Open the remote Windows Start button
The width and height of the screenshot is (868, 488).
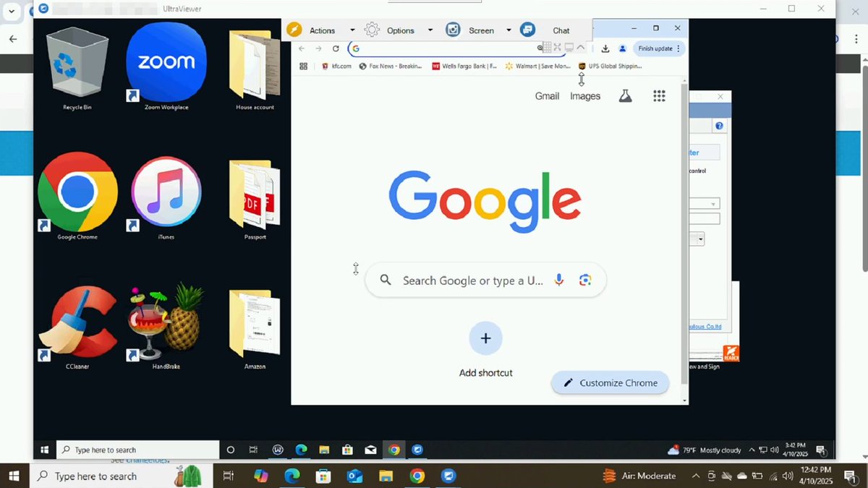click(44, 450)
